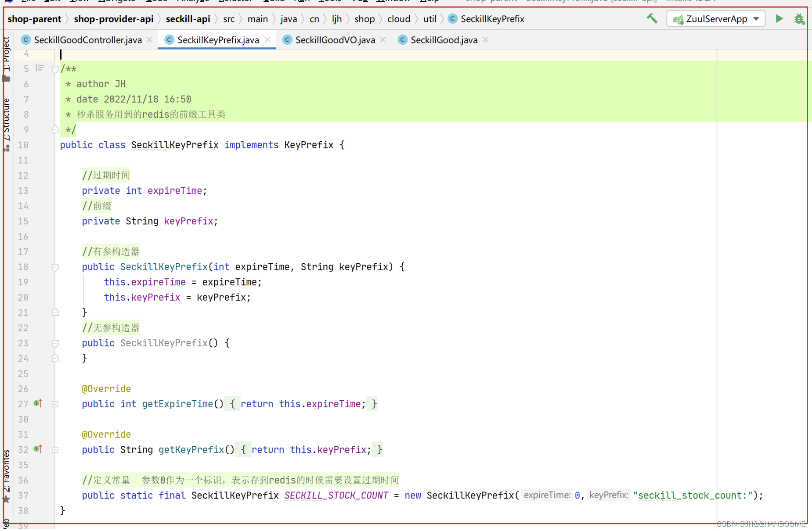812x531 pixels.
Task: Click the src breadcrumb folder
Action: pos(229,19)
